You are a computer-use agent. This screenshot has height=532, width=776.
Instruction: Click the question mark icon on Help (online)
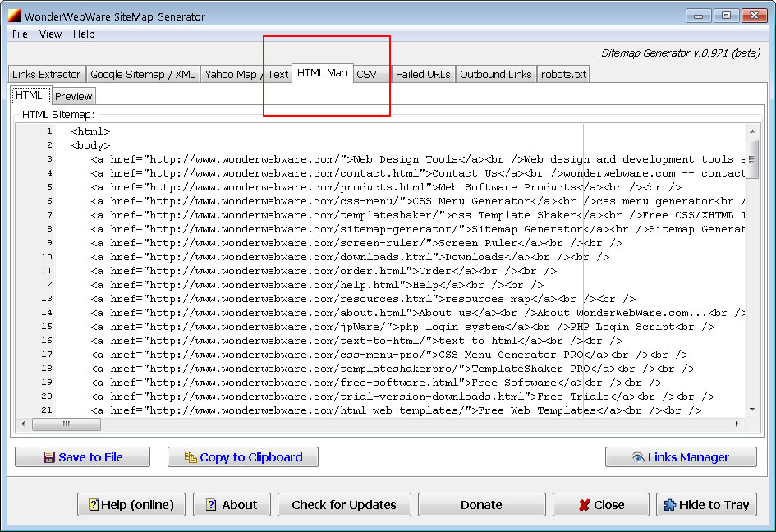[93, 505]
